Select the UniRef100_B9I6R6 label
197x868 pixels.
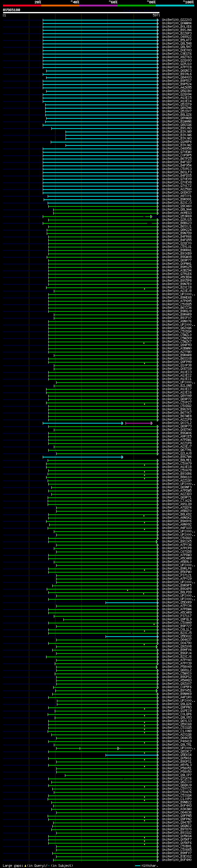[177, 474]
